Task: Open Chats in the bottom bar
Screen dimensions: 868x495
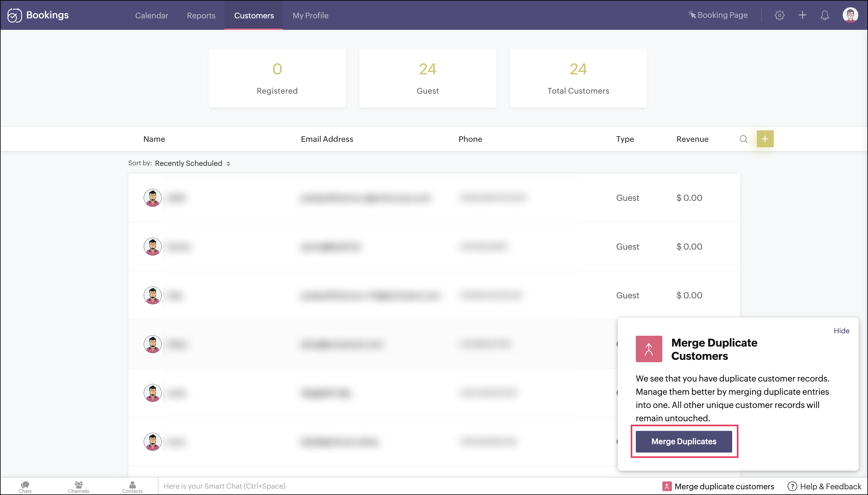Action: [25, 487]
